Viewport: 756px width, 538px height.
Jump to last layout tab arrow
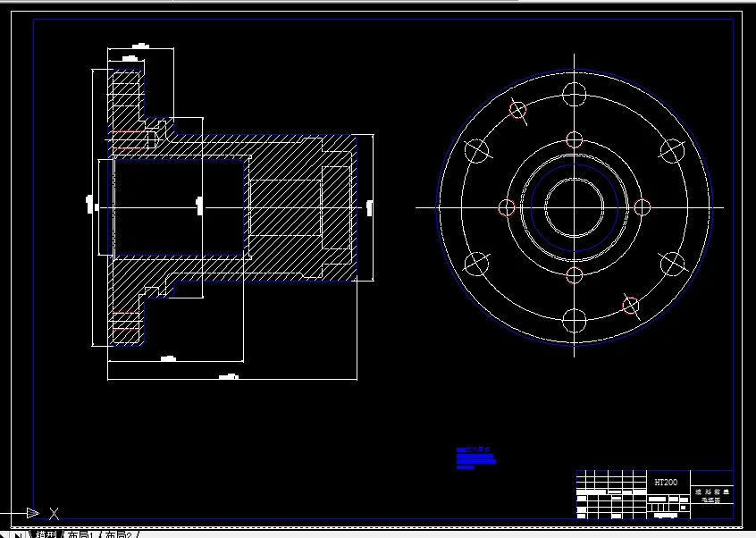click(x=18, y=534)
